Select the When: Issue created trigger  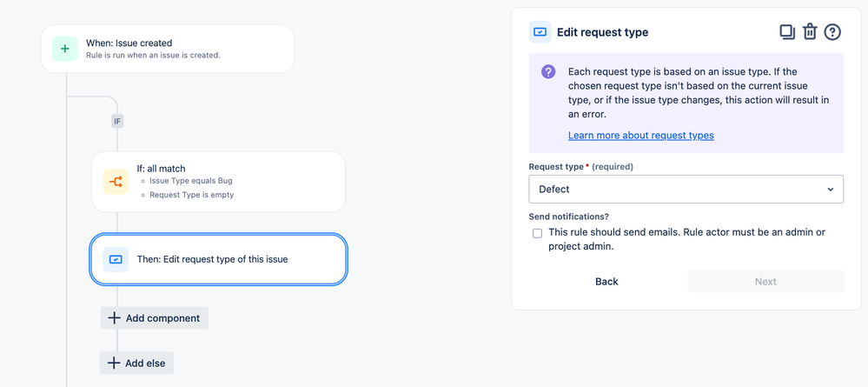point(168,49)
